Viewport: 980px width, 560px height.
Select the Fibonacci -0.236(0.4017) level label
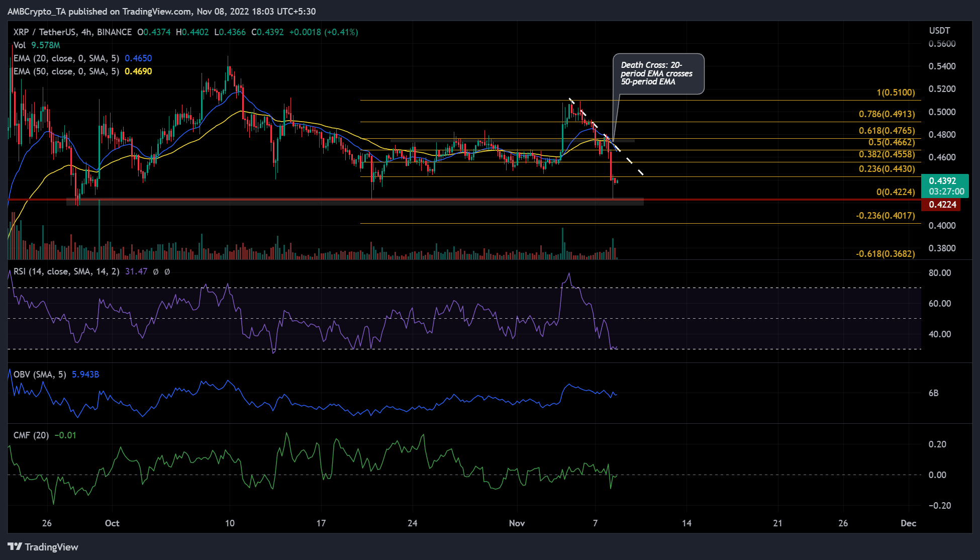(885, 216)
